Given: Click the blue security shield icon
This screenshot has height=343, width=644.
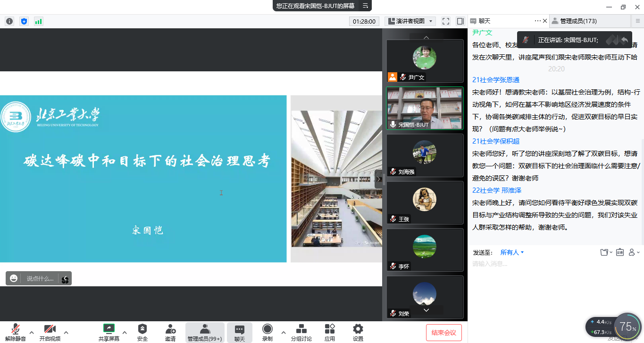Looking at the screenshot, I should point(24,21).
